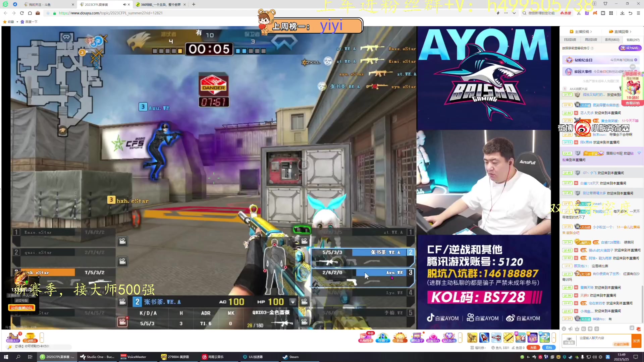The height and width of the screenshot is (362, 644).
Task: Toggle volume from the system tray
Action: (x=594, y=357)
